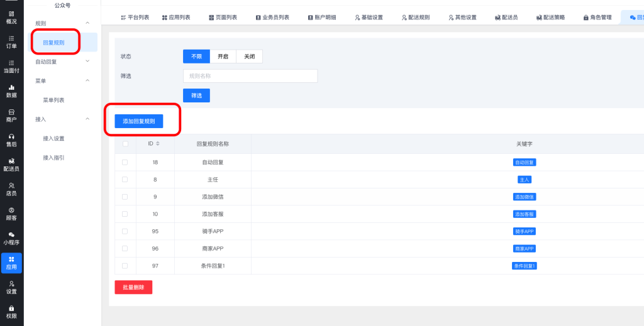Screen dimensions: 644x326
Task: Open the 商户 merchant store icon
Action: tap(11, 115)
